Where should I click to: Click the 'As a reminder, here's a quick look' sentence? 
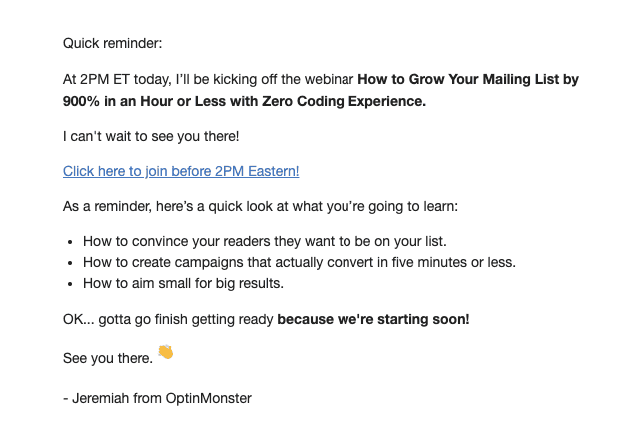coord(260,206)
